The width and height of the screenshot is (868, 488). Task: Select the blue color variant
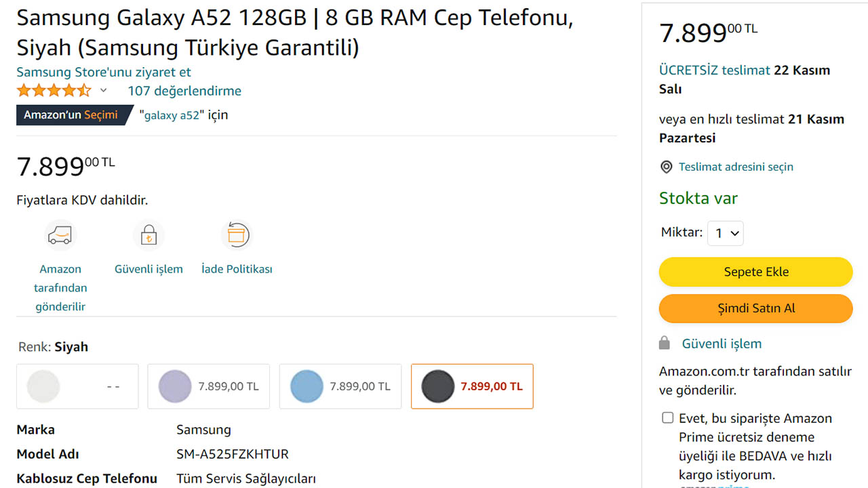[340, 386]
